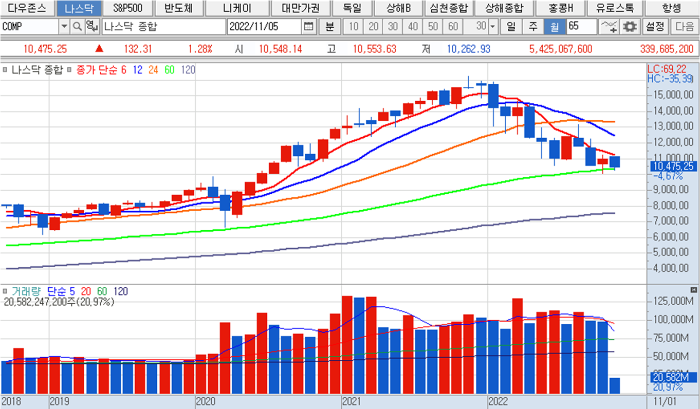Switch to the 유로스톡 tab
Image resolution: width=700 pixels, height=409 pixels.
click(614, 8)
